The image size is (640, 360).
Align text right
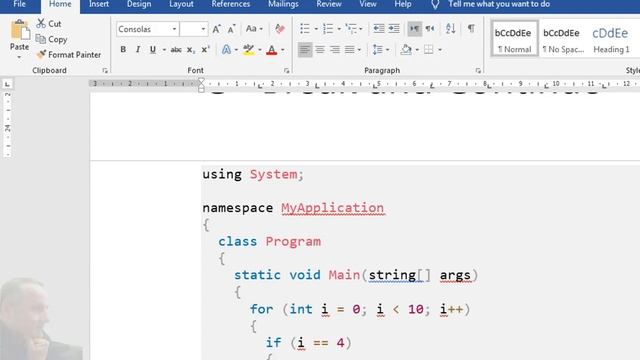click(335, 50)
